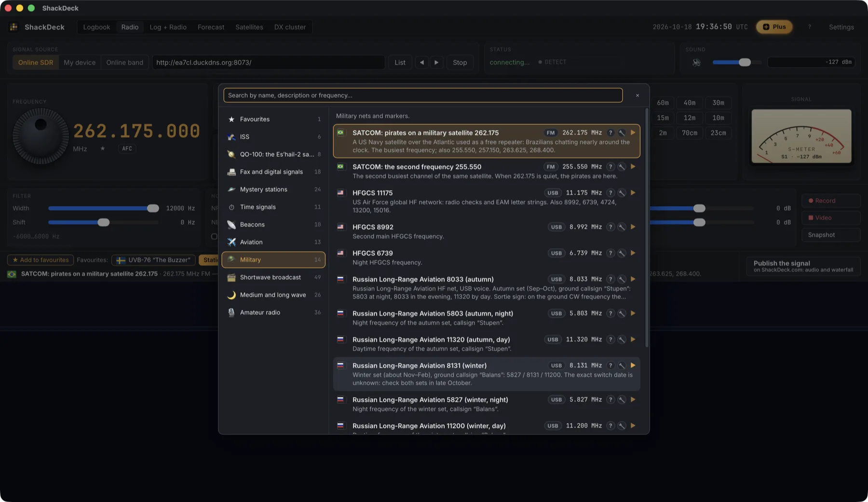Screen dimensions: 868x502
Task: Close the station search dialog
Action: pos(637,95)
